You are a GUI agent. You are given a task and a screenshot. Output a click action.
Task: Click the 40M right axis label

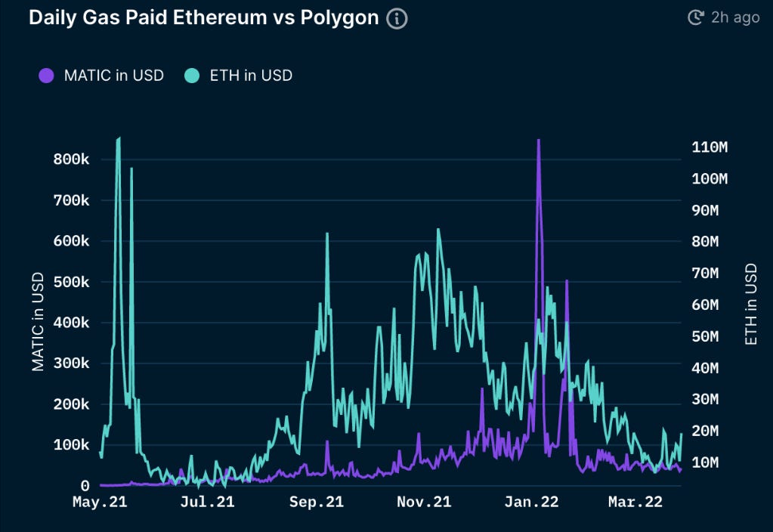pyautogui.click(x=706, y=368)
